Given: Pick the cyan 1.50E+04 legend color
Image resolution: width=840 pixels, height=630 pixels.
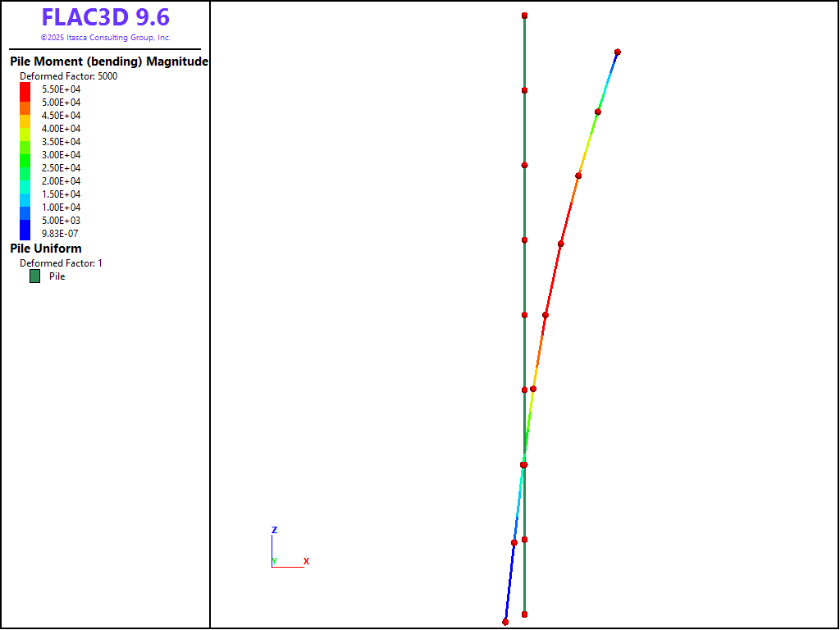Looking at the screenshot, I should 25,194.
